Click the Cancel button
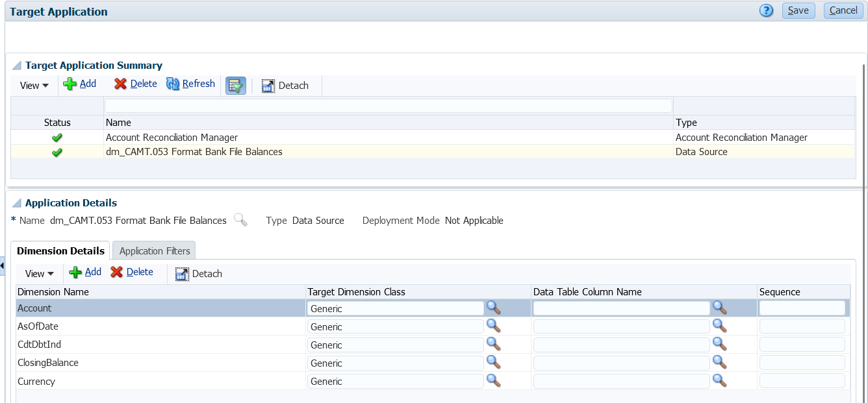This screenshot has width=868, height=403. coord(843,10)
